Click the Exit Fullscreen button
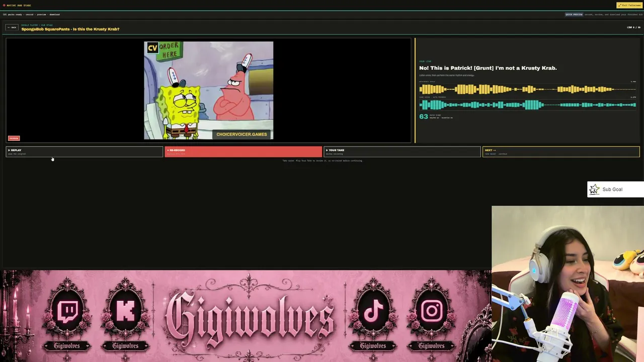Screen dimensions: 644x362 tap(629, 6)
